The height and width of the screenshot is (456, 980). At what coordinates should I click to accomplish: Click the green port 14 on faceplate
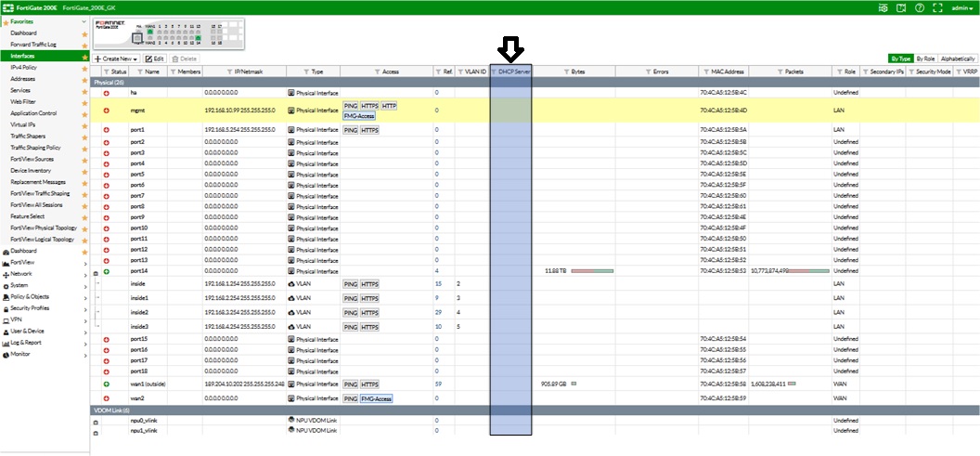tap(198, 38)
